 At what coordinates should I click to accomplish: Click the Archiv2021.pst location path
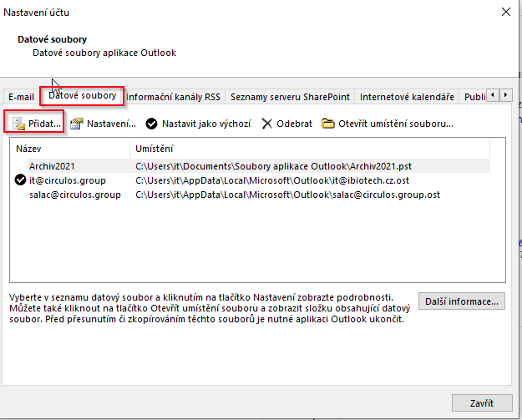(x=273, y=166)
